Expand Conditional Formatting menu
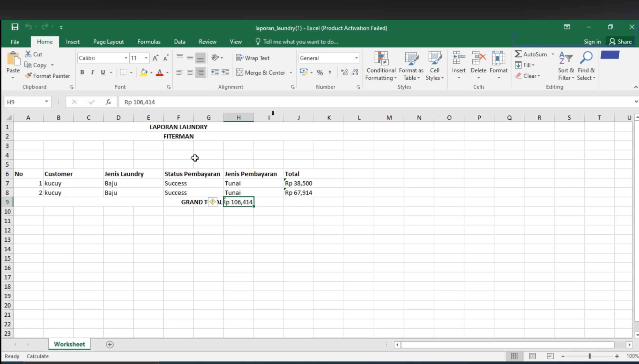The width and height of the screenshot is (639, 364). pos(381,66)
